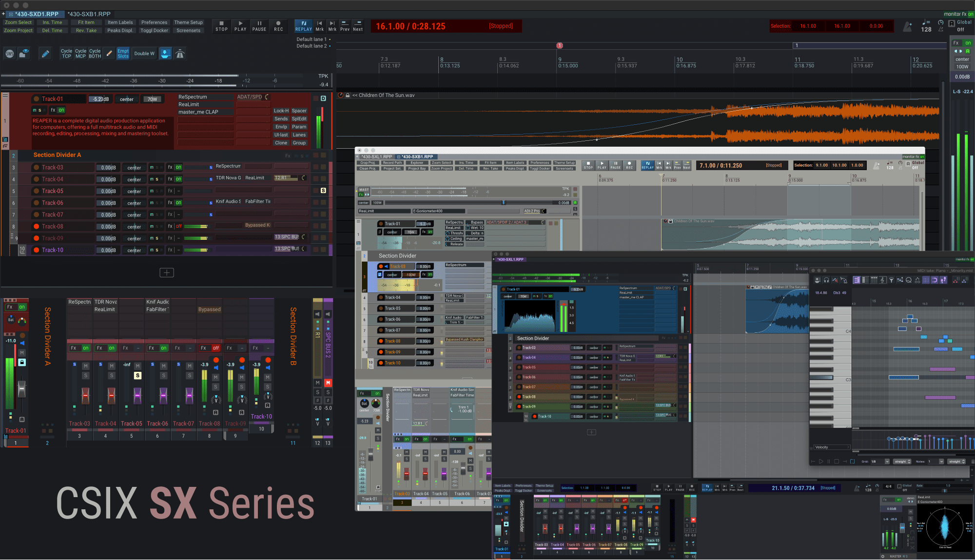This screenshot has height=560, width=975.
Task: Open the Default lane 2 selector
Action: [x=313, y=46]
